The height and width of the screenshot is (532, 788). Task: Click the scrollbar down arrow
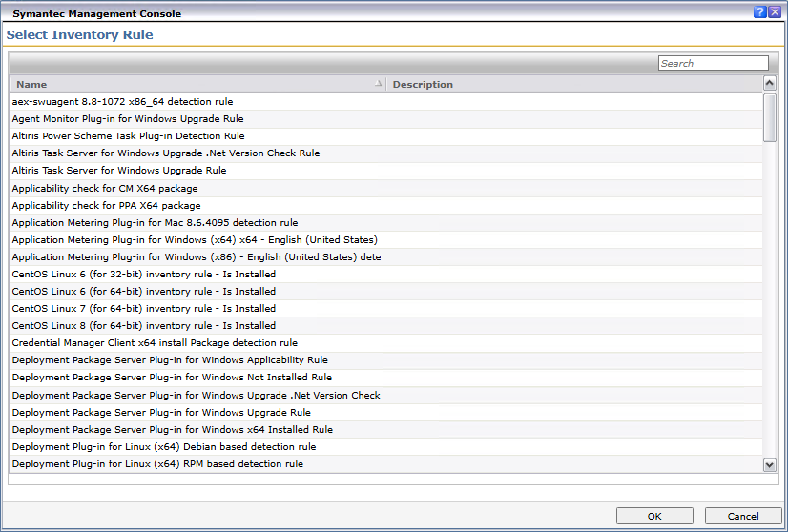[x=770, y=464]
